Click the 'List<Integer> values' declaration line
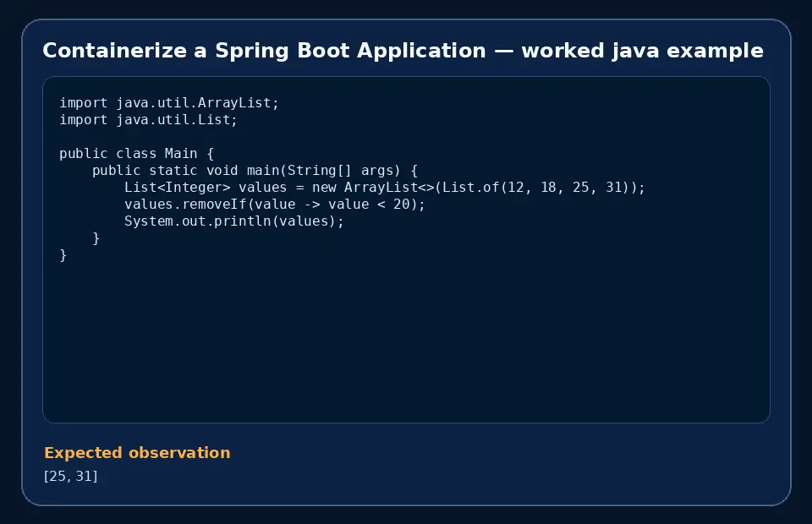Viewport: 812px width, 524px height. [384, 188]
